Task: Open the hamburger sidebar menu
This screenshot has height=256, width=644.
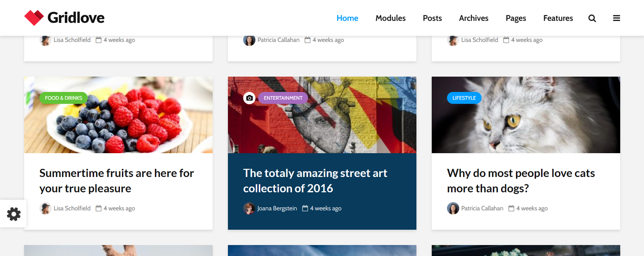Action: point(616,18)
